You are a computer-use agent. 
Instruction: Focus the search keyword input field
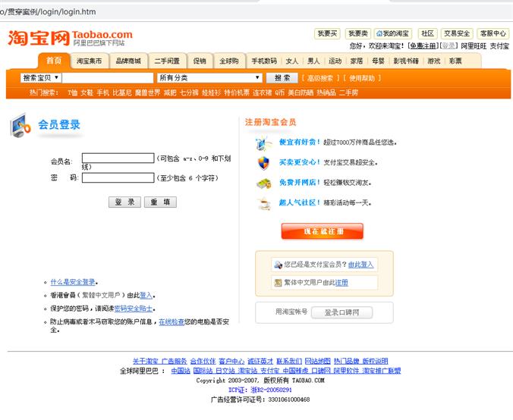click(108, 78)
